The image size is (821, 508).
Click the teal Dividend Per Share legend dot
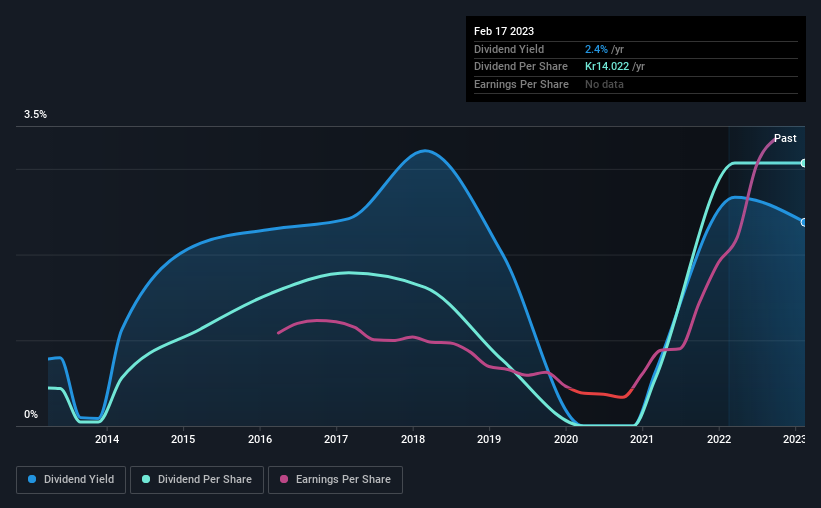point(146,479)
